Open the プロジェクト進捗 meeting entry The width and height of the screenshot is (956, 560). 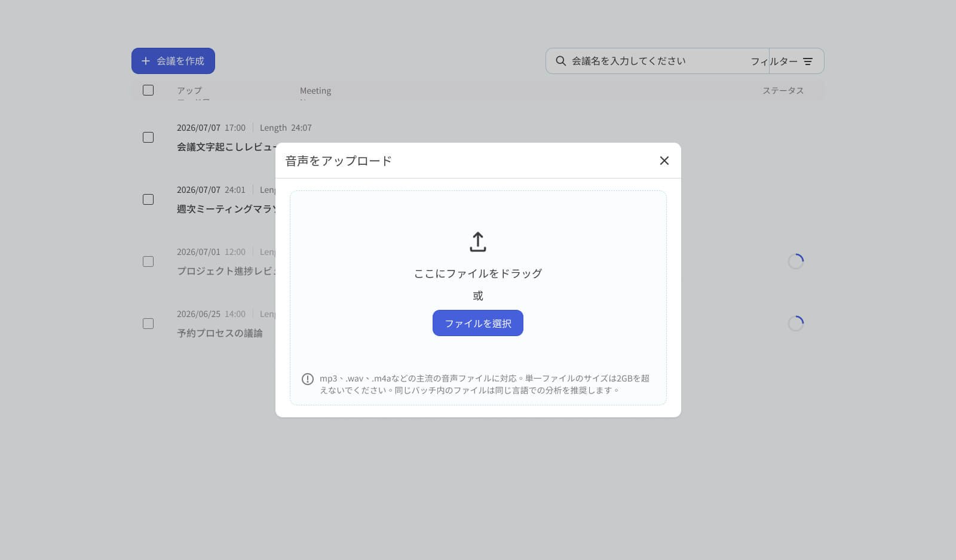[226, 271]
